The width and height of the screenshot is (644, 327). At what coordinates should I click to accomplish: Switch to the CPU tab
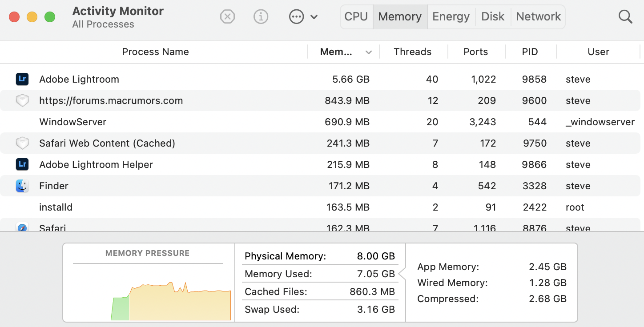coord(356,17)
